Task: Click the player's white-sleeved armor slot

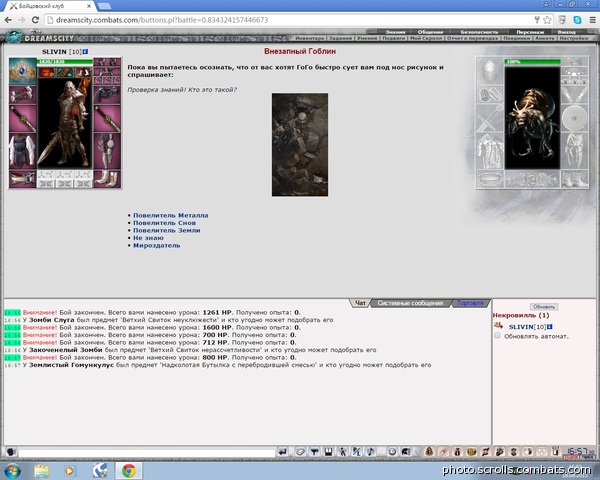Action: point(23,152)
